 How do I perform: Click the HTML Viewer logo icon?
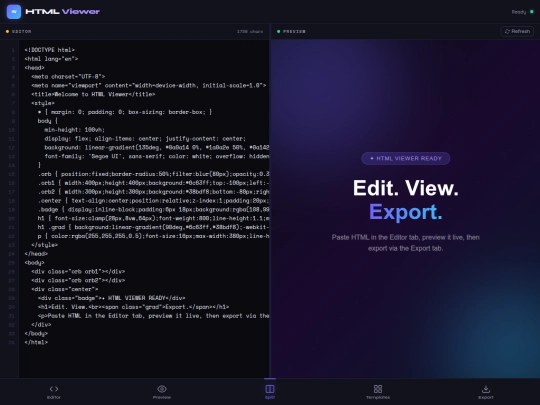[x=14, y=12]
